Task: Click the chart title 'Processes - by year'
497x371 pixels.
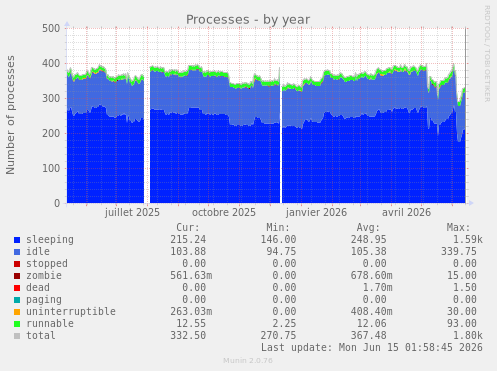Action: coord(248,20)
